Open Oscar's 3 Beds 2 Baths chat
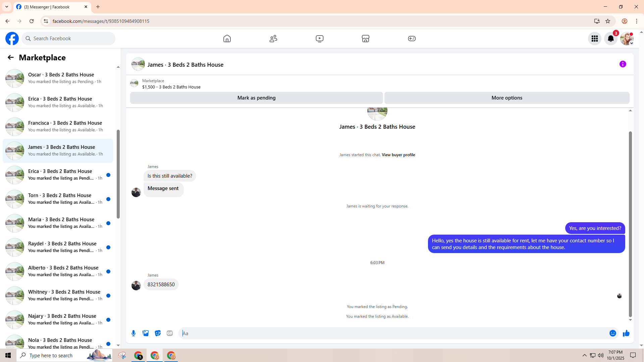The width and height of the screenshot is (644, 362). coord(58,78)
